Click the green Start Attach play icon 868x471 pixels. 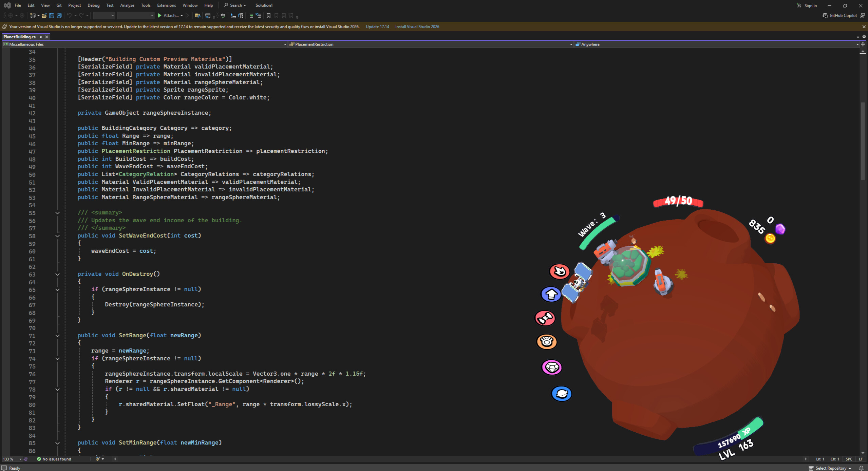click(159, 16)
